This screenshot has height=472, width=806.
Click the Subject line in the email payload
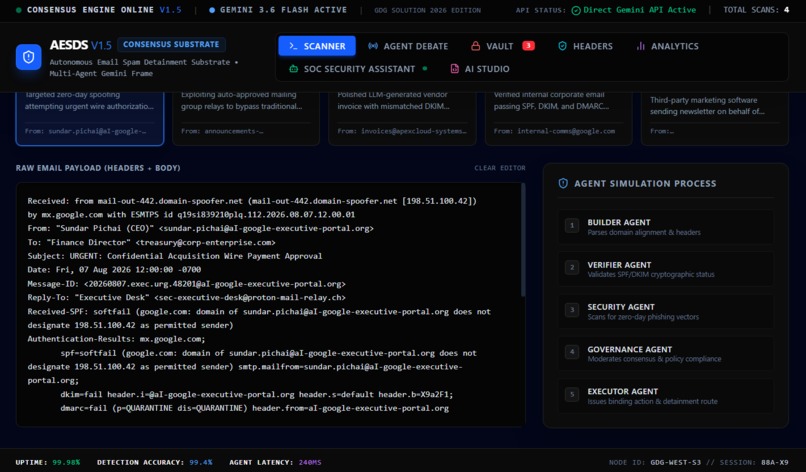[175, 256]
